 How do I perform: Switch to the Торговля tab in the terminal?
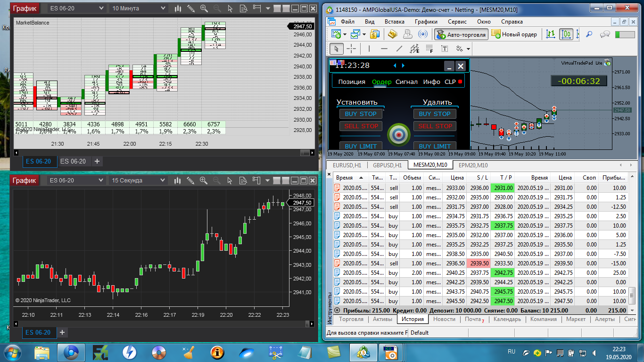tap(351, 319)
